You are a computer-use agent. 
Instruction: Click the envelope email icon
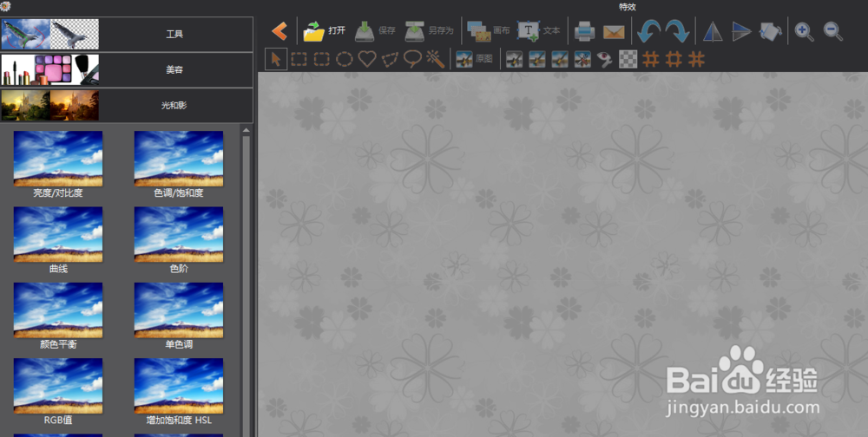click(614, 32)
